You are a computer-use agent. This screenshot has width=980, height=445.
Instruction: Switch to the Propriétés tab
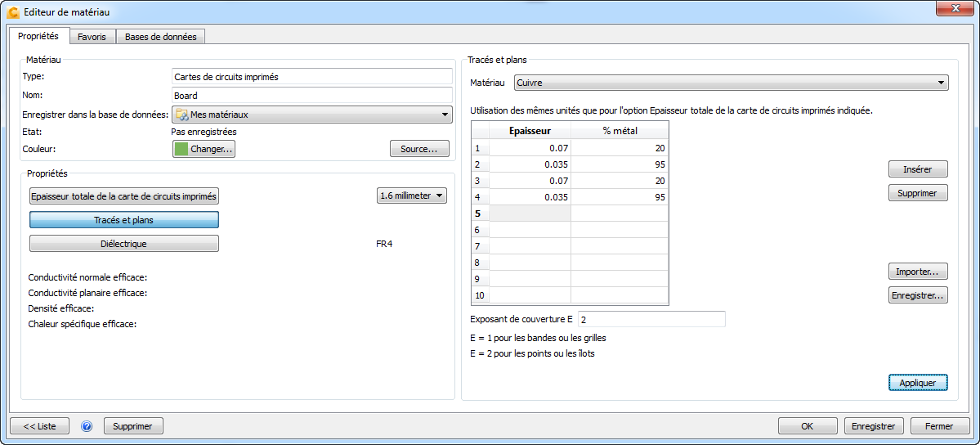pyautogui.click(x=38, y=36)
